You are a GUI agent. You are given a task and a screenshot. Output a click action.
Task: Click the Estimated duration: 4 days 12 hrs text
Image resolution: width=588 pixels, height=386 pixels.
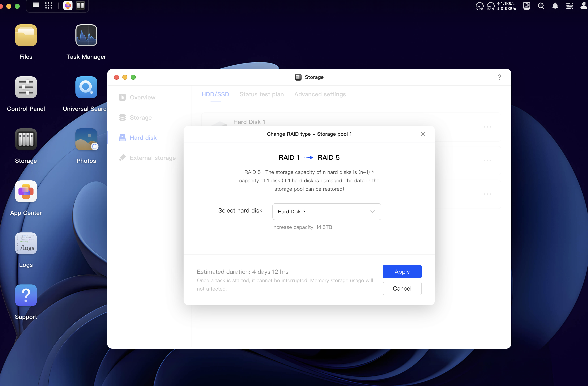243,272
